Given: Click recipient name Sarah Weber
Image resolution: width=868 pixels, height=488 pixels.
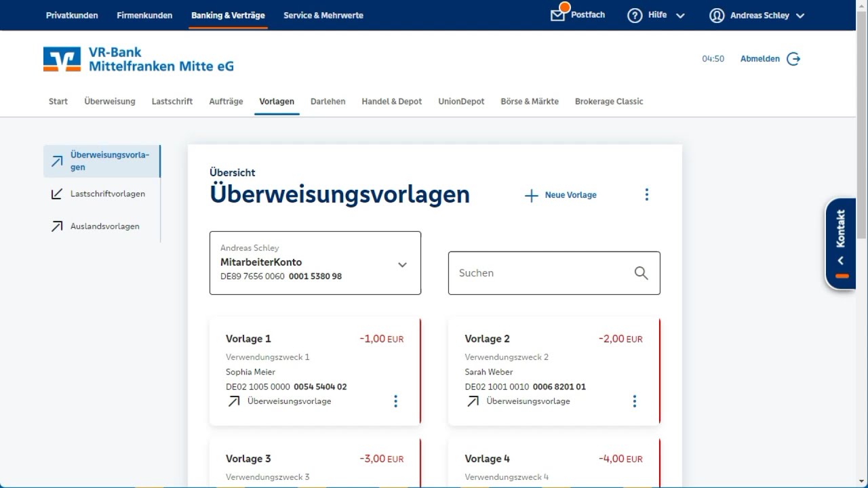Looking at the screenshot, I should (489, 372).
